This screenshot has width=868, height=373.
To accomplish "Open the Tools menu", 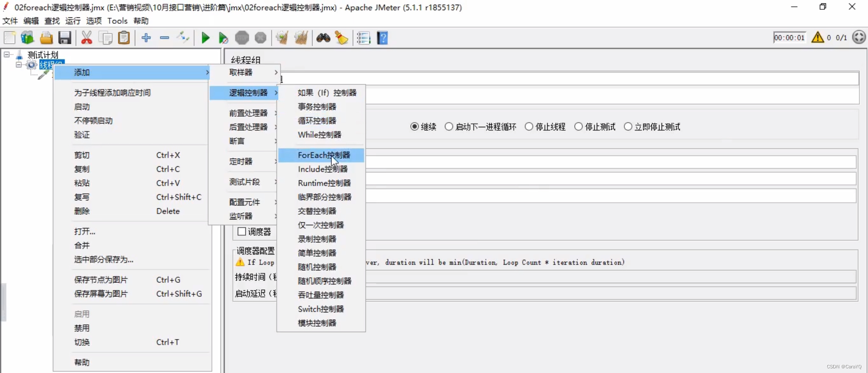I will (x=117, y=21).
